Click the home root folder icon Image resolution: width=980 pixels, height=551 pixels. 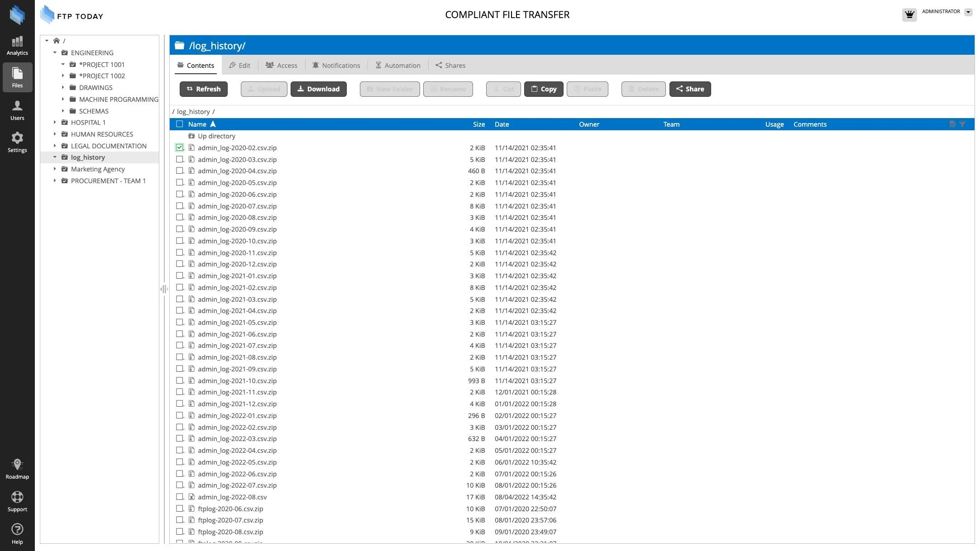click(x=57, y=41)
